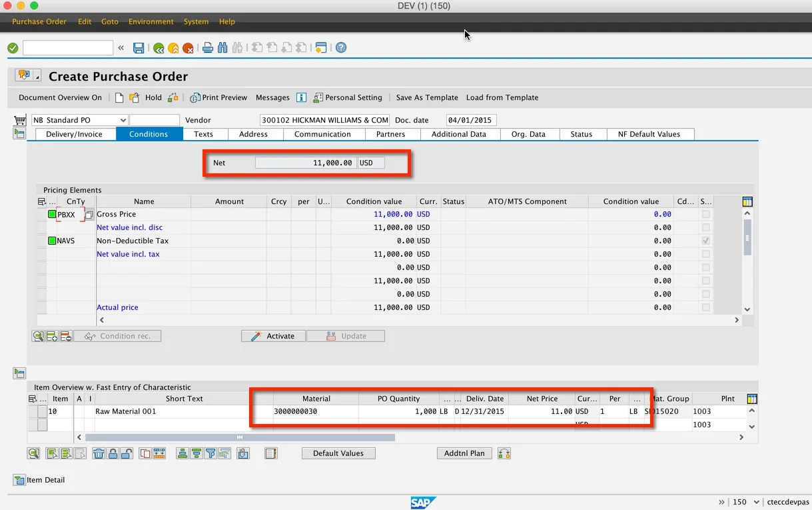Switch to the Delivery/Invoice tab

74,134
